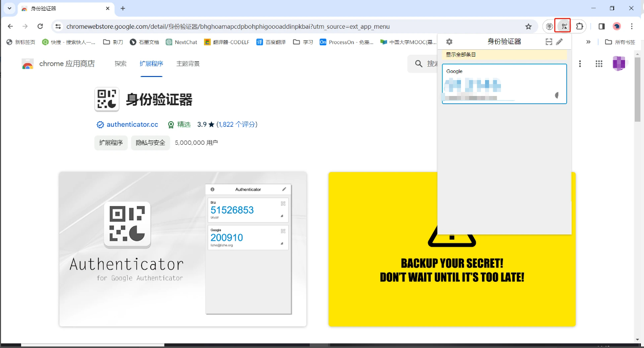Screen dimensions: 644x348
Task: Open the authenticator.cc developer link
Action: click(132, 125)
